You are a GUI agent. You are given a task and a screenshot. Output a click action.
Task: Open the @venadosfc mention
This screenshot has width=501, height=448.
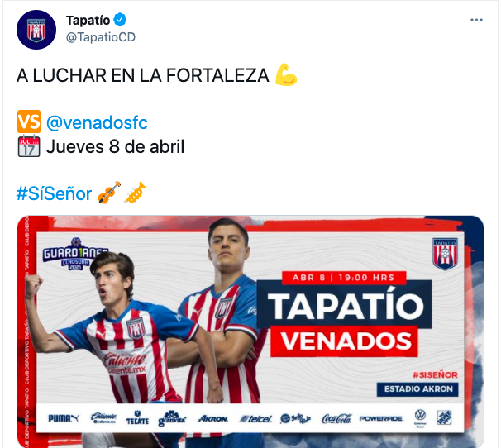tap(97, 122)
